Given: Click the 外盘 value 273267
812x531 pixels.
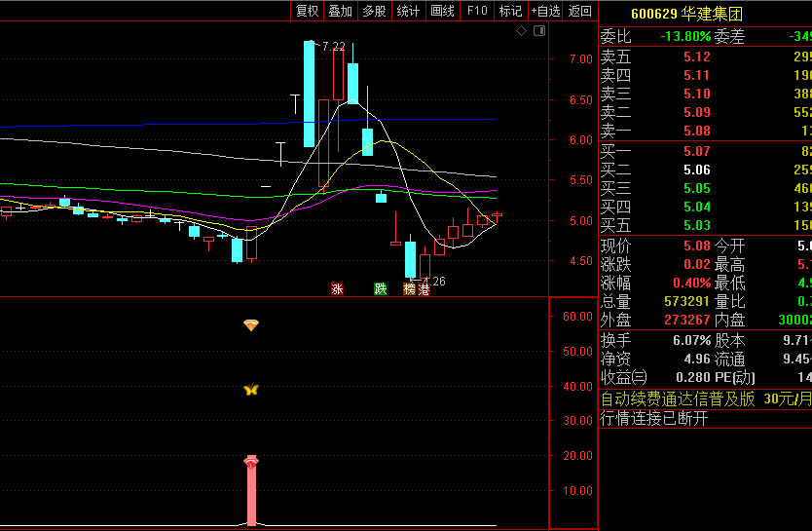Looking at the screenshot, I should [687, 320].
